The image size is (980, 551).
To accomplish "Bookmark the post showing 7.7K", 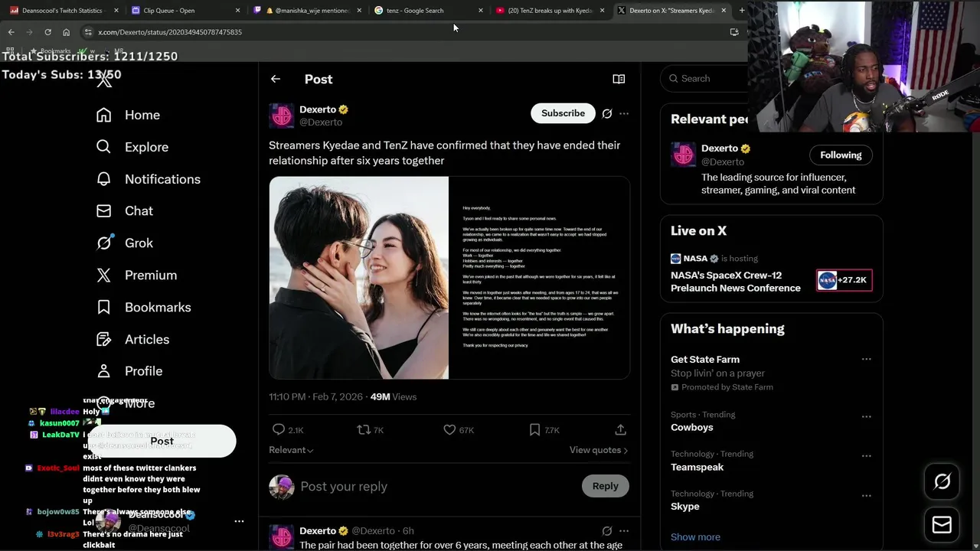I will click(x=534, y=430).
